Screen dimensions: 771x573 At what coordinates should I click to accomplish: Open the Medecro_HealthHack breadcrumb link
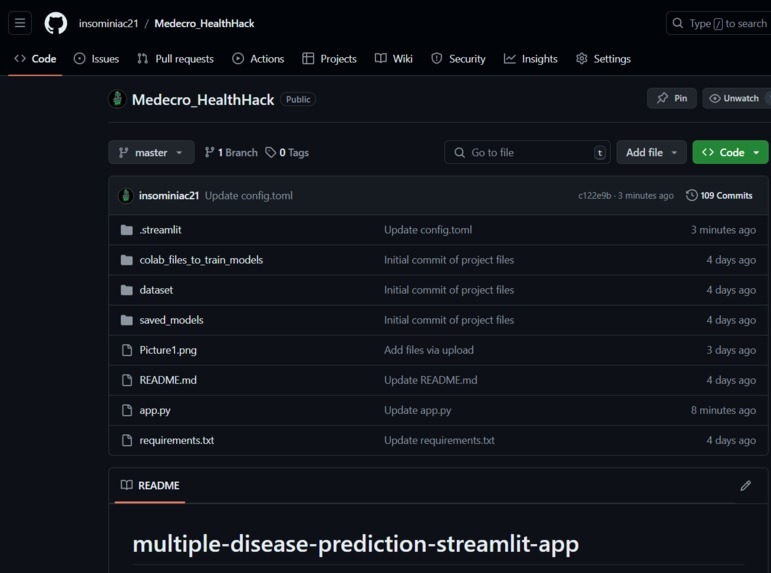(204, 23)
